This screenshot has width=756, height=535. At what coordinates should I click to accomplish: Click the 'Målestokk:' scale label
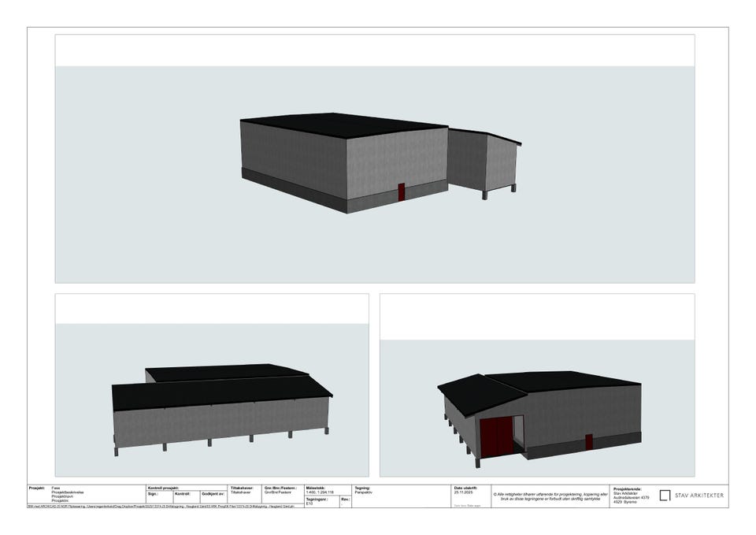(x=315, y=489)
